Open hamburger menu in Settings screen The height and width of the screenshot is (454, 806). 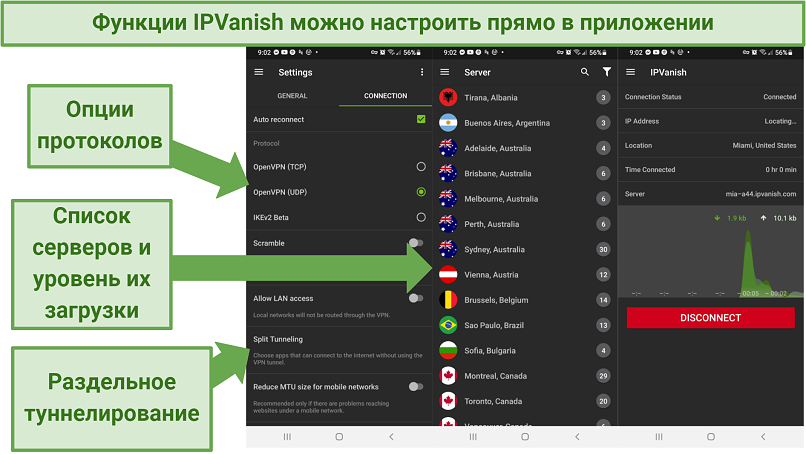point(259,72)
